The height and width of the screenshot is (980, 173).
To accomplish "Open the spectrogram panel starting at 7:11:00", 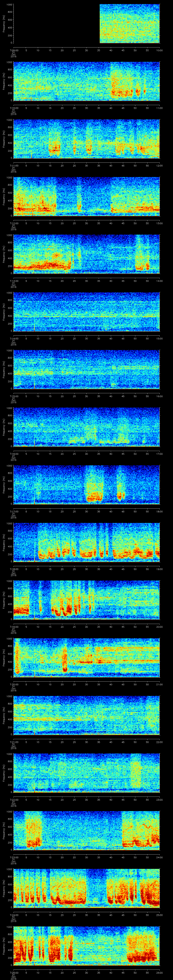I will 87,139.
